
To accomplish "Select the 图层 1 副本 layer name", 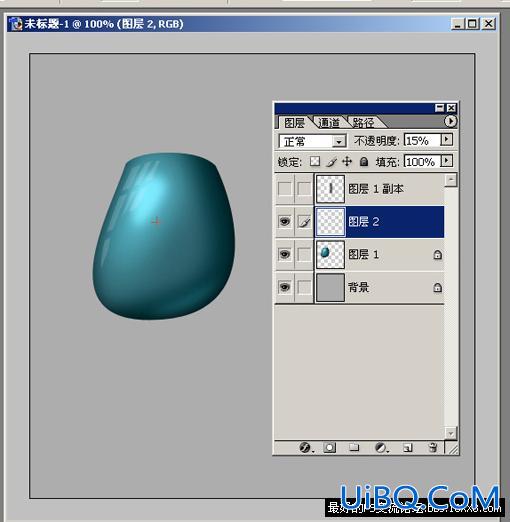I will pos(376,189).
